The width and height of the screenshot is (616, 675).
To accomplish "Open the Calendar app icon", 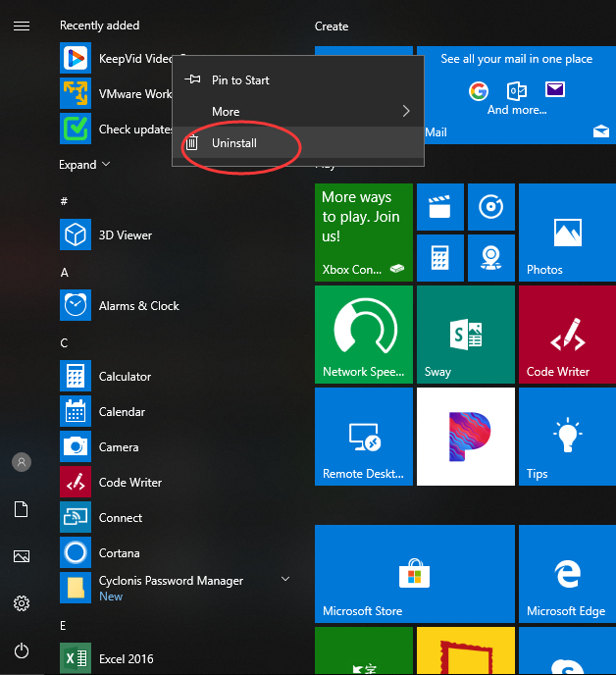I will [x=76, y=411].
